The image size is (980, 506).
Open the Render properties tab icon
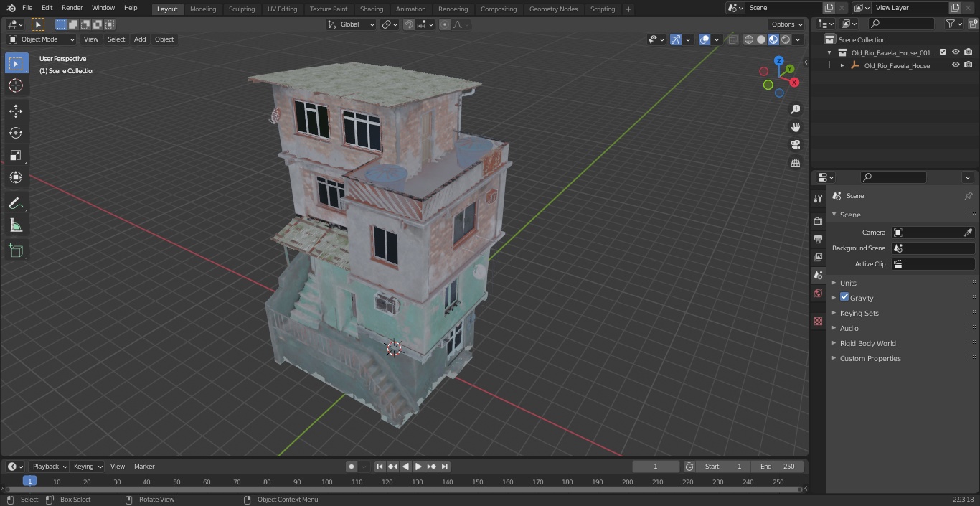pyautogui.click(x=818, y=221)
